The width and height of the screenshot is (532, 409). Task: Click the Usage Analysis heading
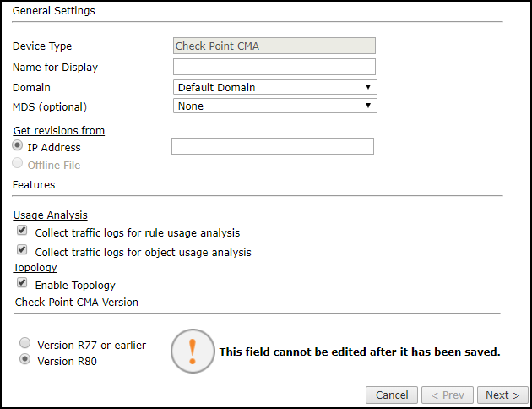[50, 215]
